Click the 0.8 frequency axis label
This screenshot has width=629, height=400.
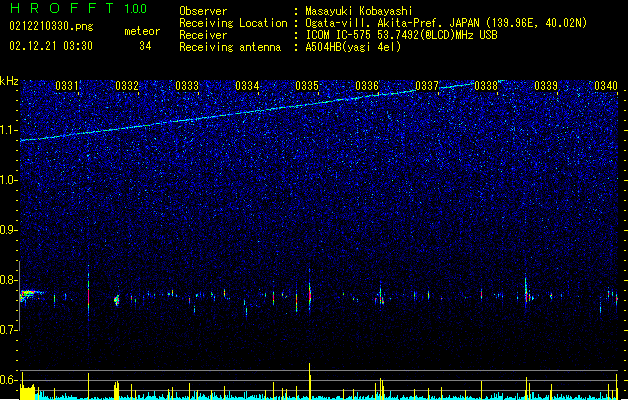point(9,280)
